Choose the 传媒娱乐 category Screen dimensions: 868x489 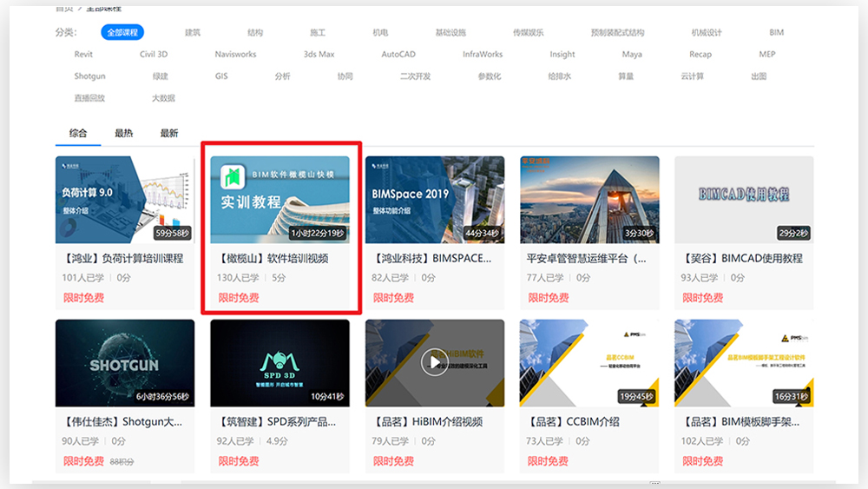(528, 33)
